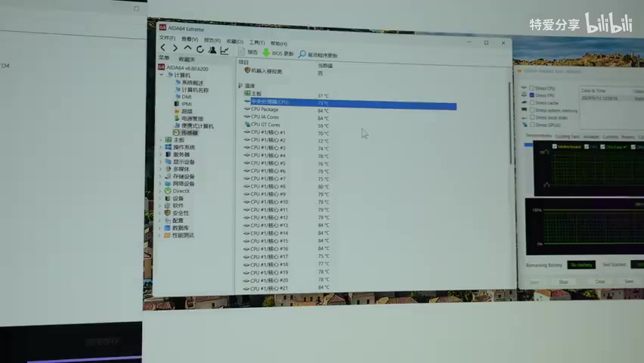Collapse the 计算机 tree node

click(x=162, y=75)
